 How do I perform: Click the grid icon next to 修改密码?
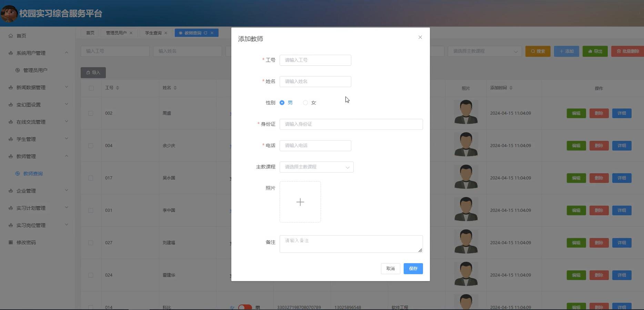tap(10, 242)
